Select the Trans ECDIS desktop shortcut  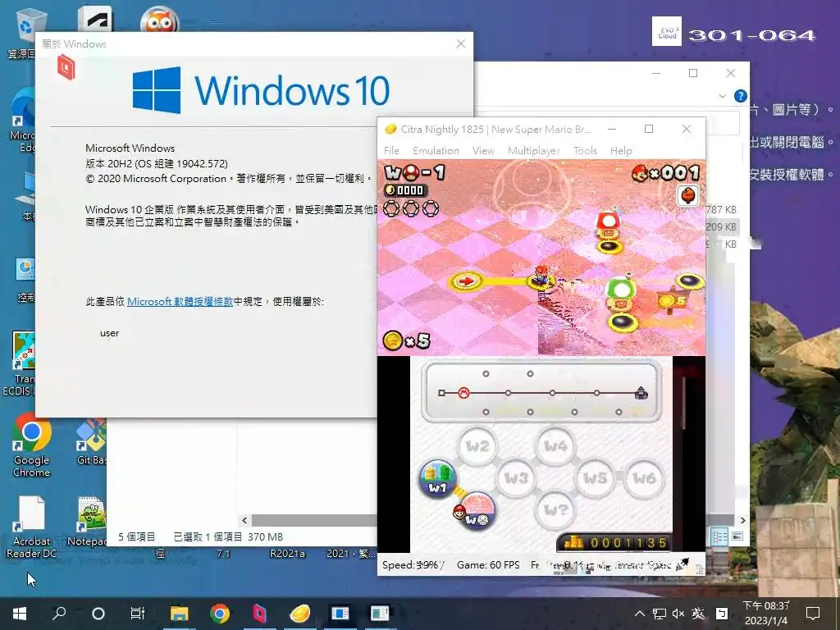tap(20, 364)
